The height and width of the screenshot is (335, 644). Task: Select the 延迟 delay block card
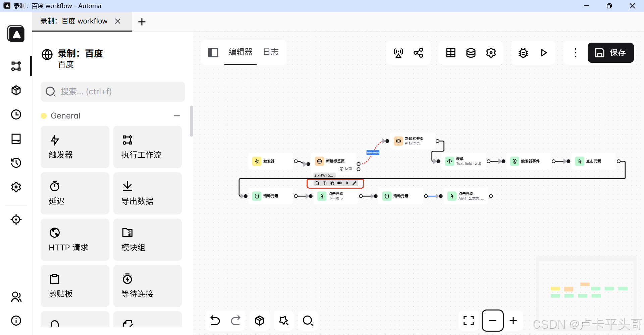tap(75, 193)
